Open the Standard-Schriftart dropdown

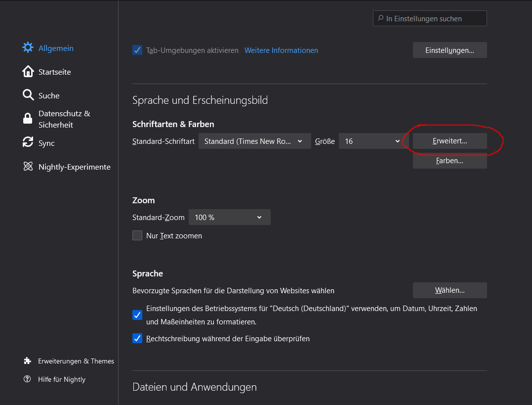[254, 141]
